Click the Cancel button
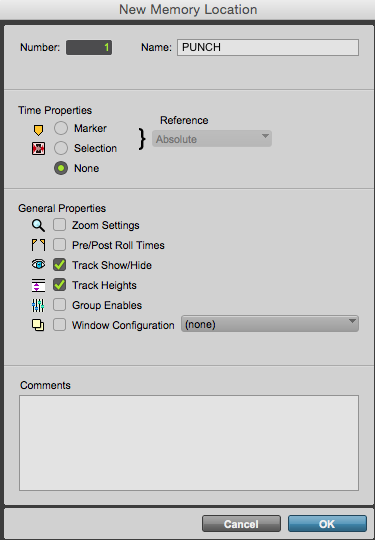The width and height of the screenshot is (375, 540). click(241, 524)
